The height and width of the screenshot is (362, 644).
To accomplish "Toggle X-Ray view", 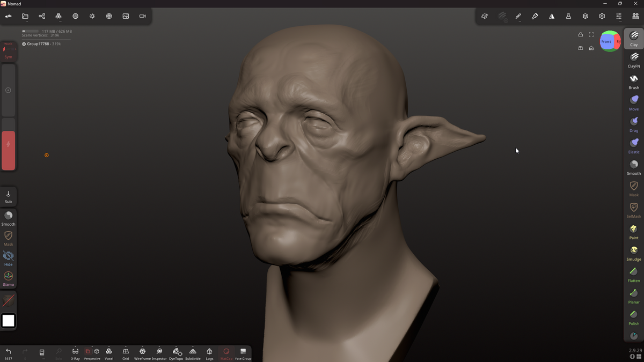I will [75, 353].
